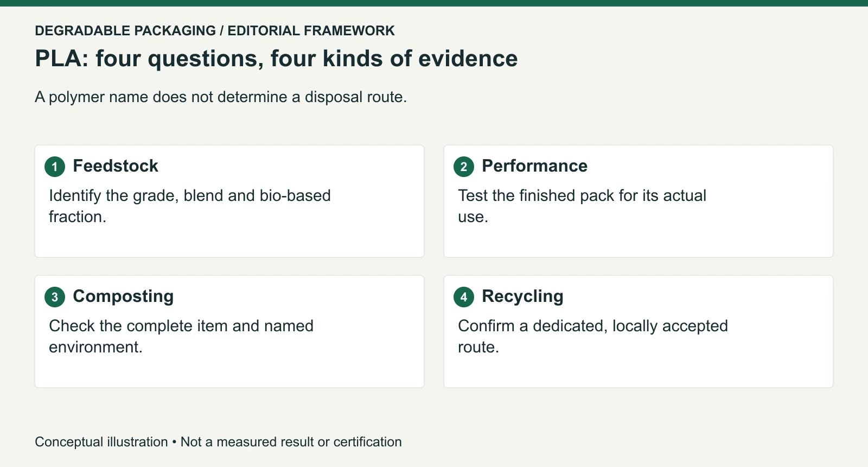This screenshot has height=467, width=868.
Task: Click the number 3 badge beside Composting
Action: [x=55, y=297]
